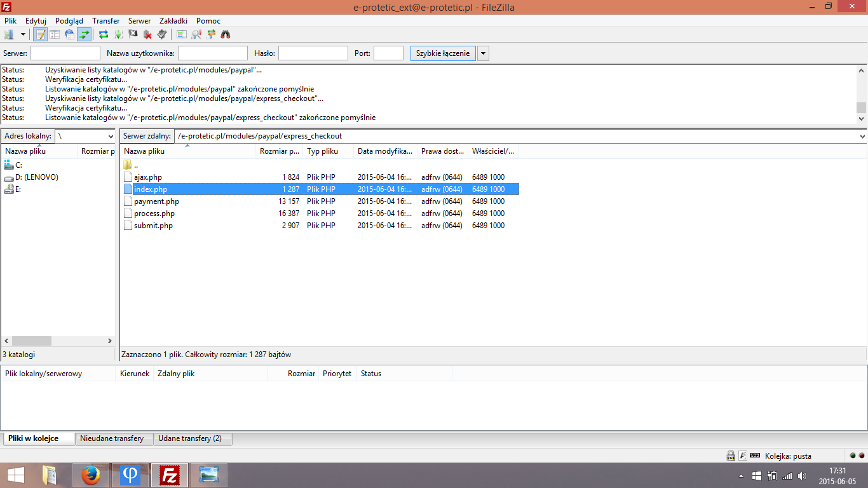The height and width of the screenshot is (488, 868).
Task: Toggle the remote directory tree view
Action: click(x=69, y=34)
